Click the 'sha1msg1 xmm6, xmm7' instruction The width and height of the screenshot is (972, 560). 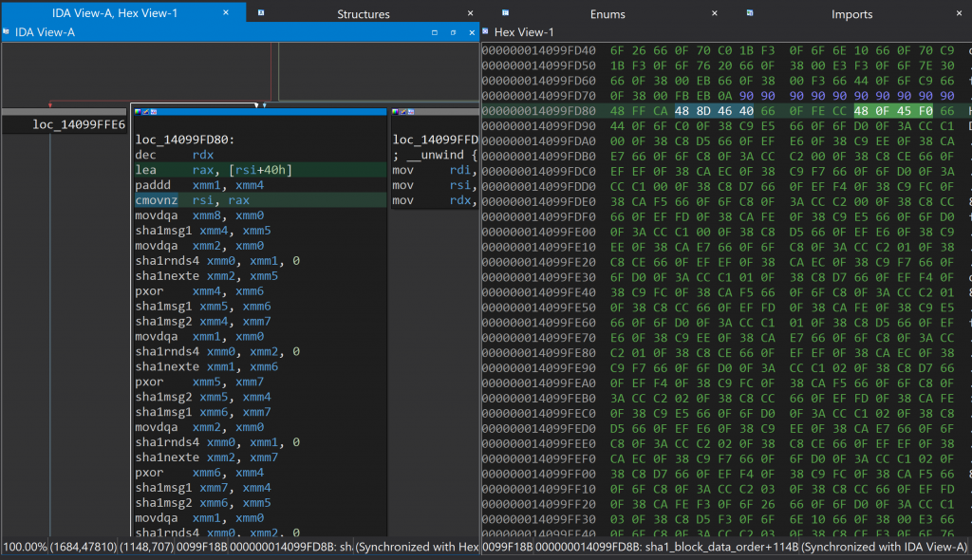pos(203,412)
